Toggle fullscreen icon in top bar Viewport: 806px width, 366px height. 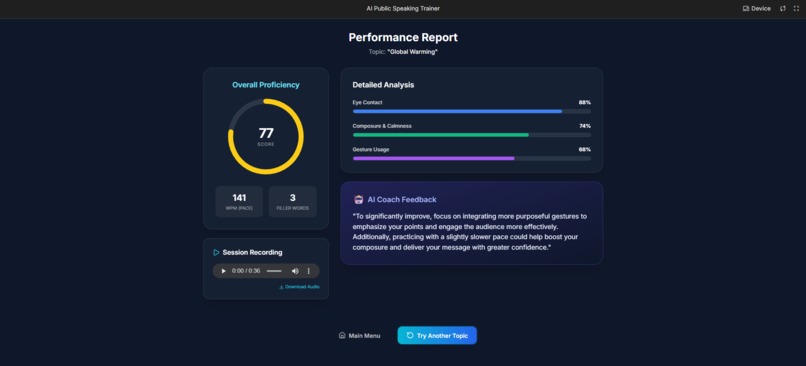[796, 9]
